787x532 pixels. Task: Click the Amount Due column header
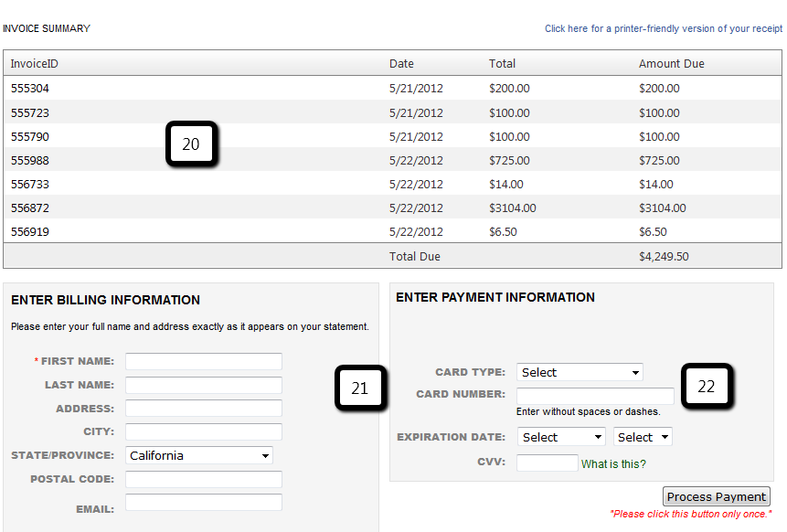671,64
